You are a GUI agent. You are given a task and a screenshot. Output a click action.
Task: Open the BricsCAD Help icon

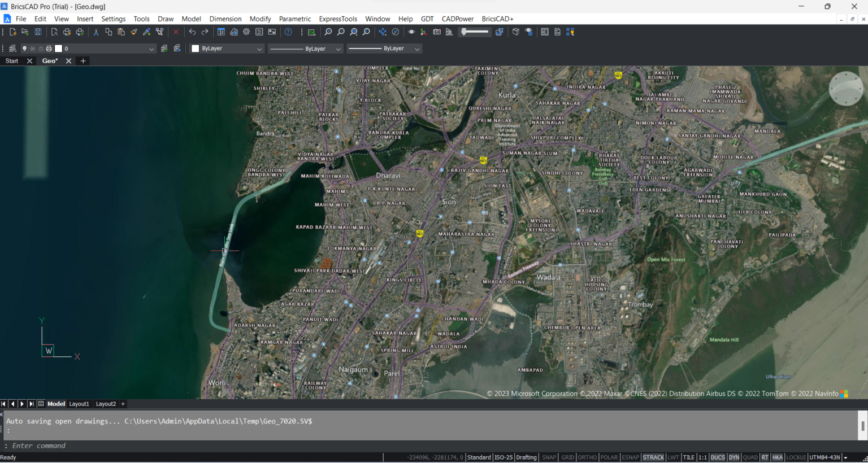(288, 32)
